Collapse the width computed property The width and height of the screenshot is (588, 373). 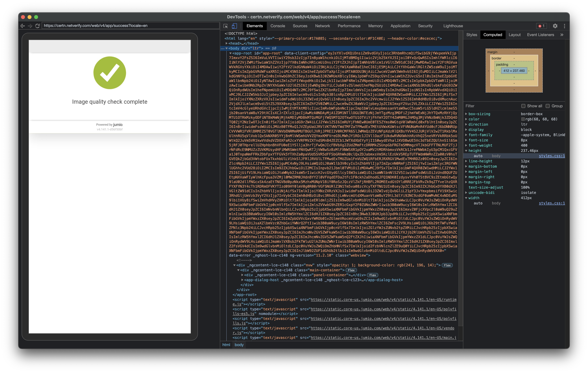tap(466, 198)
